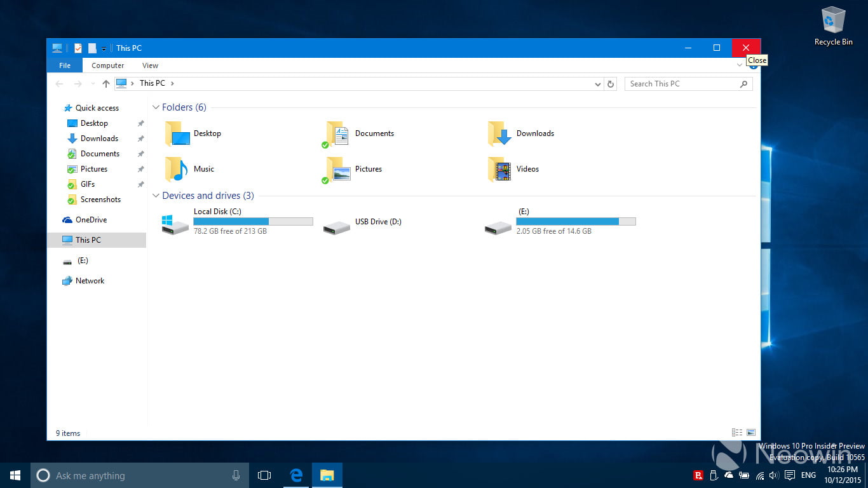Open the Videos folder icon

point(499,170)
